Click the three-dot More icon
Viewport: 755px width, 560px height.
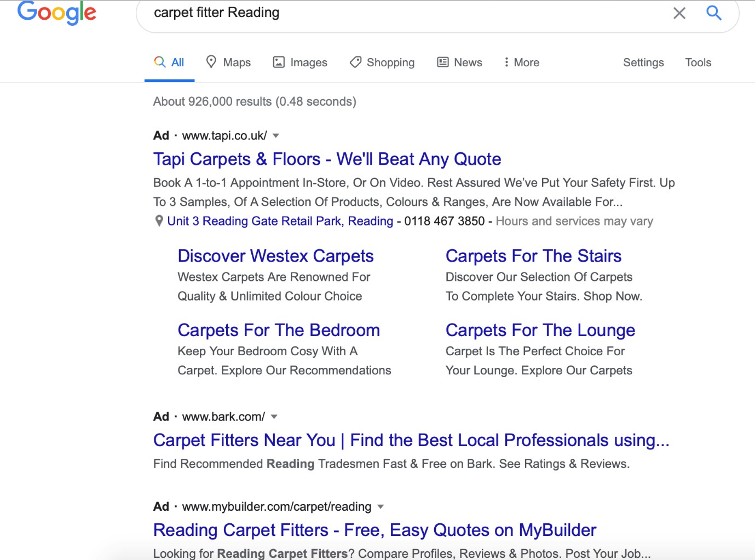point(506,62)
